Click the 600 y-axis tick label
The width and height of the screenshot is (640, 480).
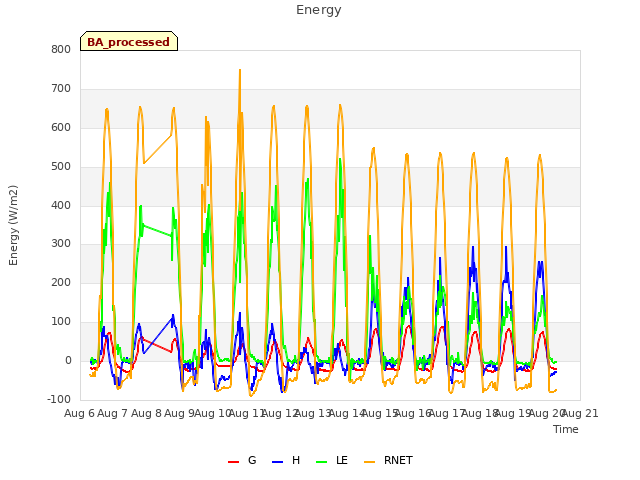coord(61,127)
